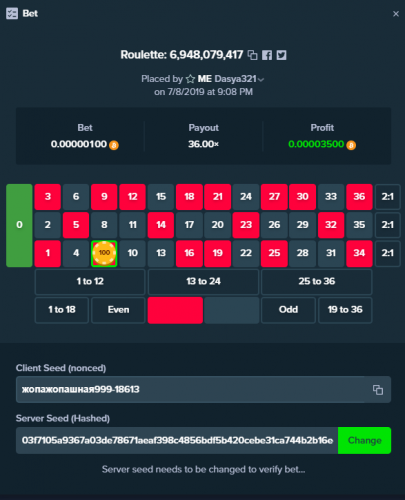The image size is (405, 500).
Task: Choose the 19 to 36 bet box
Action: pos(345,310)
